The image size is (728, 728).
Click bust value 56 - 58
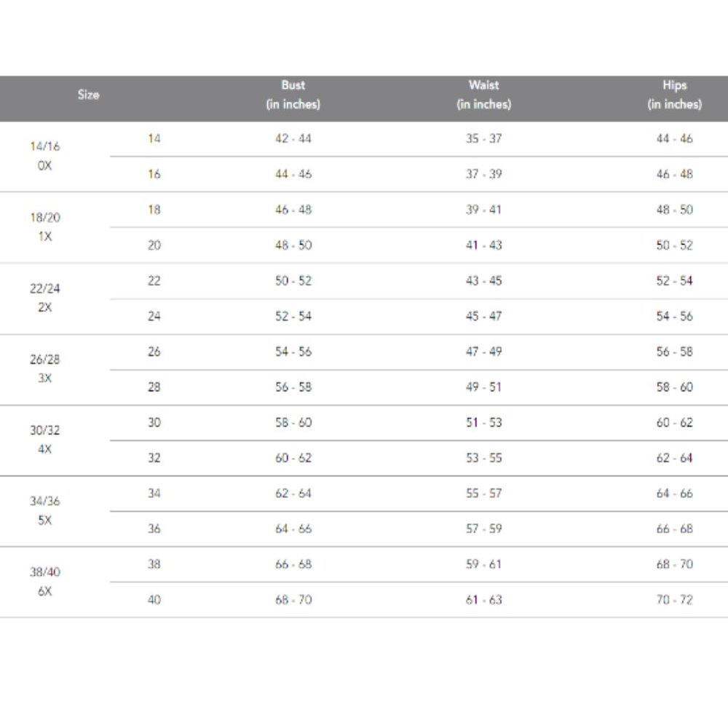[x=293, y=387]
